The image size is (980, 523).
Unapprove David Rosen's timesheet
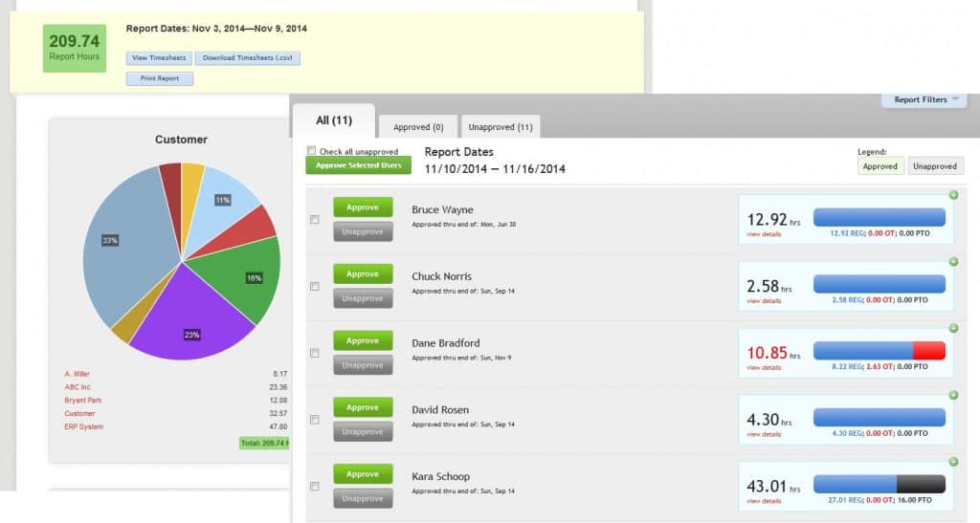click(x=363, y=432)
